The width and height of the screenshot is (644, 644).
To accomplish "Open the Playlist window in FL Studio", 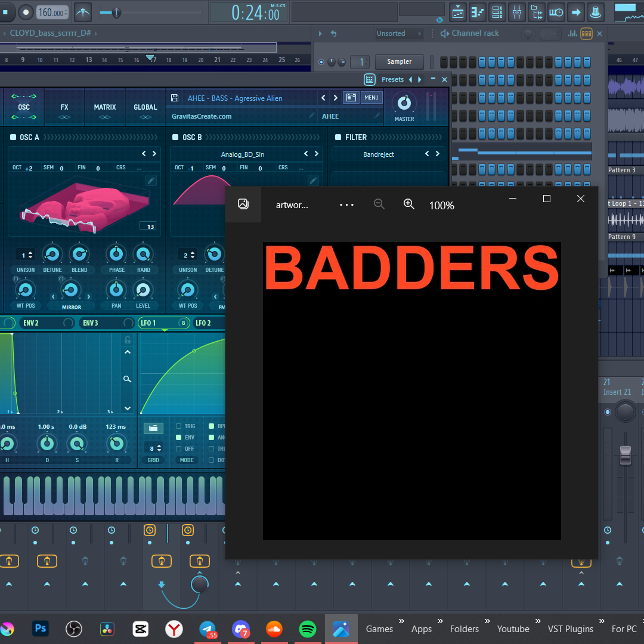I will click(458, 12).
